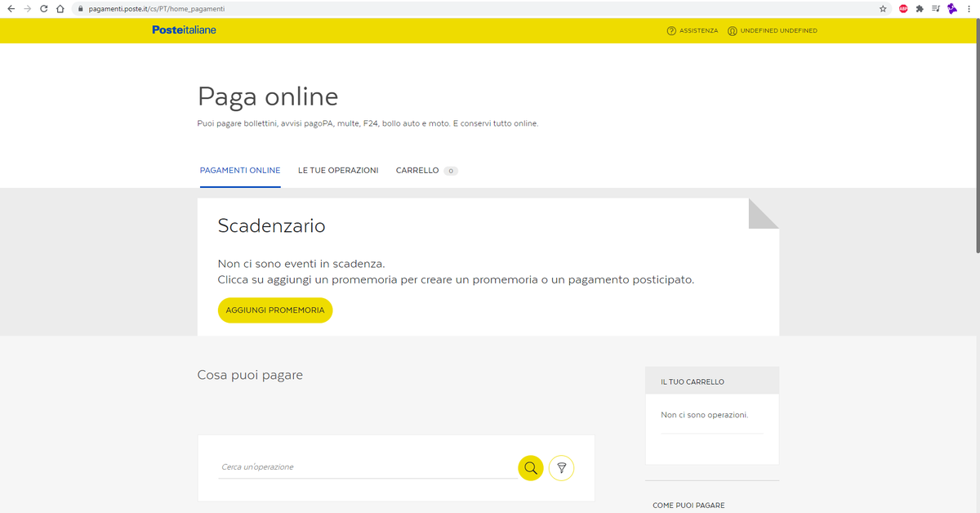Viewport: 980px width, 513px height.
Task: Click the Carrello count badge
Action: [x=451, y=172]
